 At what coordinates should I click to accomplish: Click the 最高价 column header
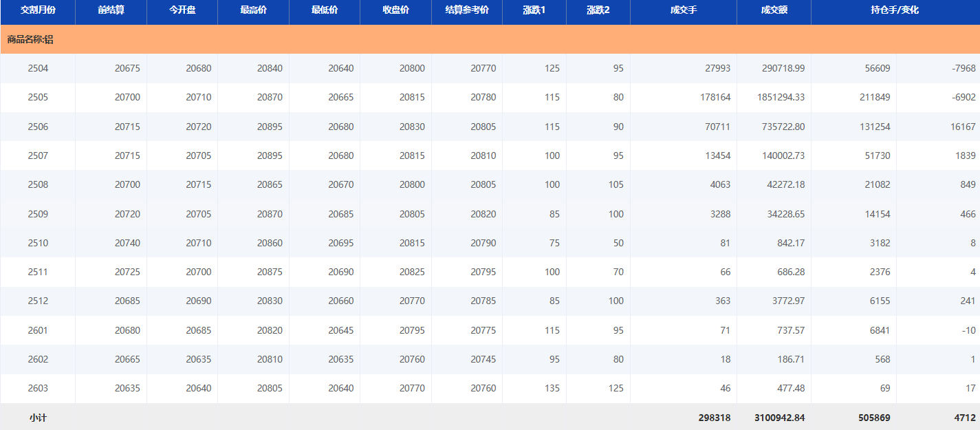[x=254, y=10]
